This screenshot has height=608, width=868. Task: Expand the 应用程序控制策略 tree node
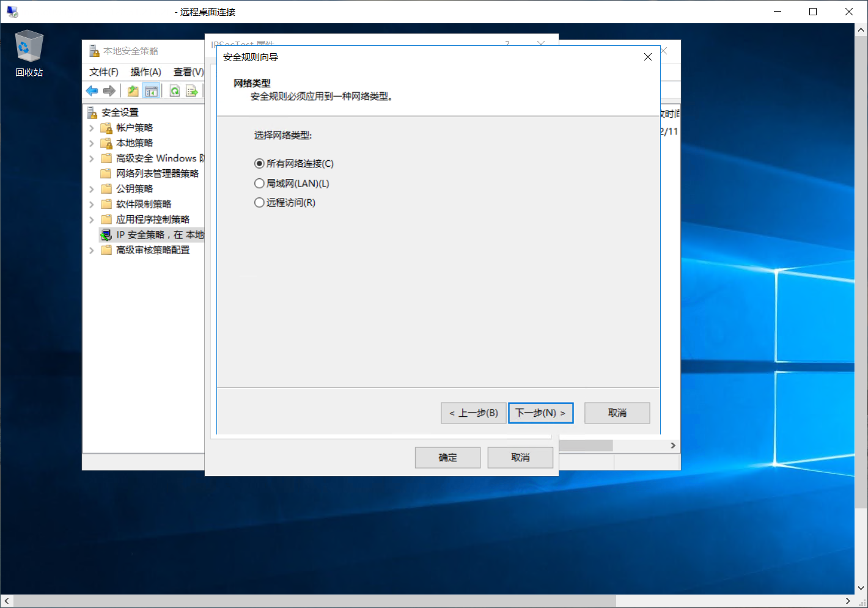[92, 219]
